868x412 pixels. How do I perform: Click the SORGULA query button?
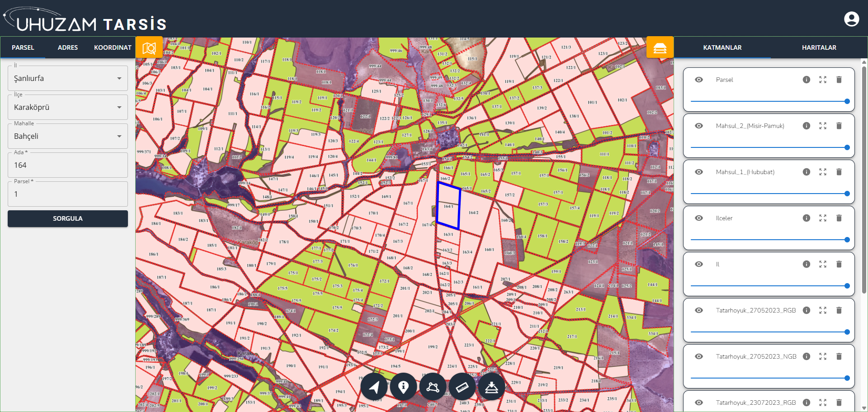[68, 218]
